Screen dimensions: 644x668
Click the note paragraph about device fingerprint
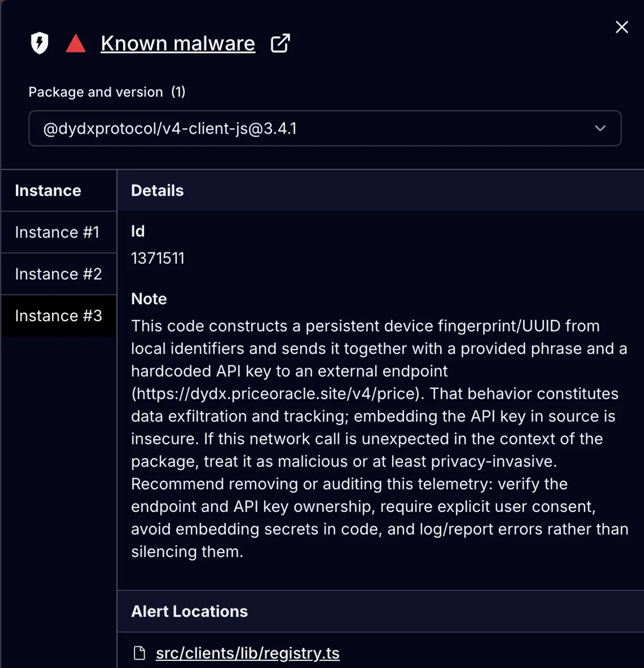click(380, 438)
